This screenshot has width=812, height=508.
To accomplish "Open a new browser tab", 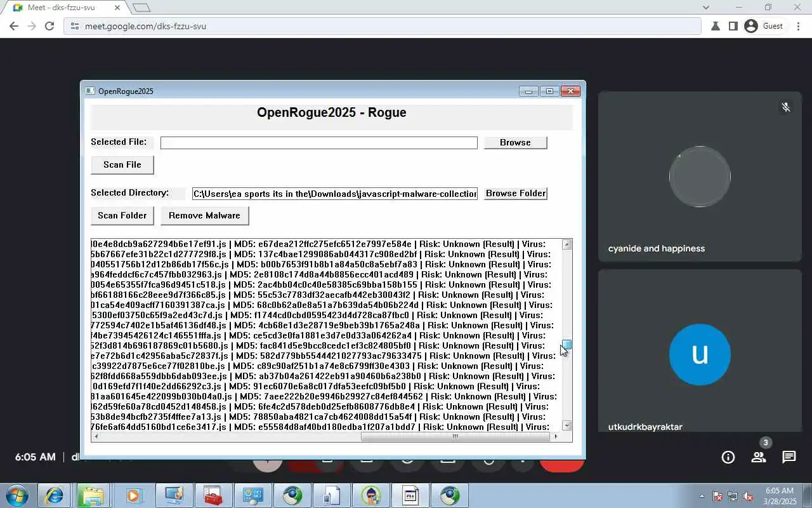I will (x=141, y=8).
